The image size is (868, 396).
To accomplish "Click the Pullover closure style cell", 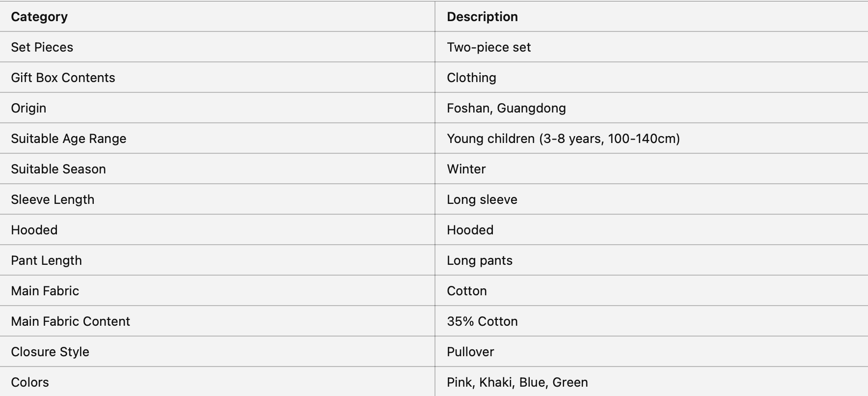I will click(470, 352).
